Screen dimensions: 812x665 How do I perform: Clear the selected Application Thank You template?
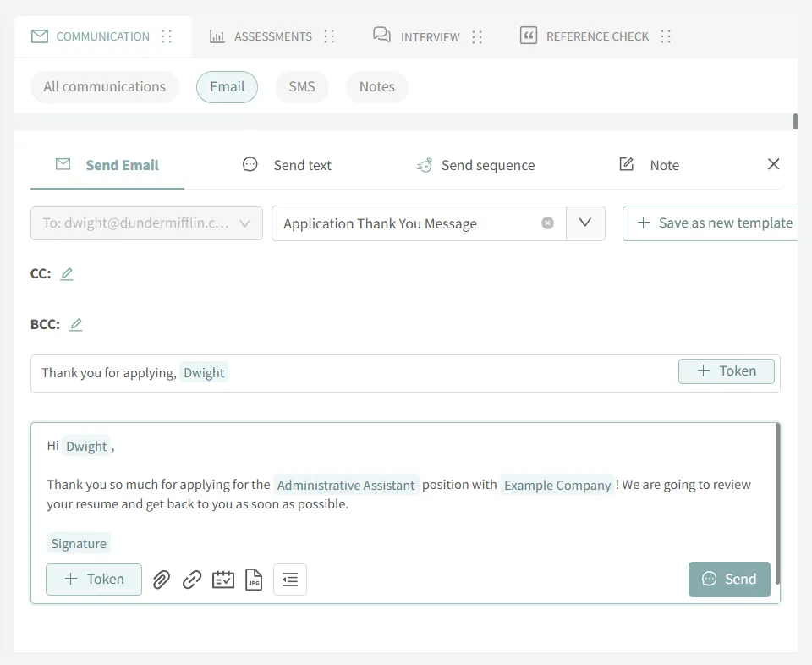[547, 223]
